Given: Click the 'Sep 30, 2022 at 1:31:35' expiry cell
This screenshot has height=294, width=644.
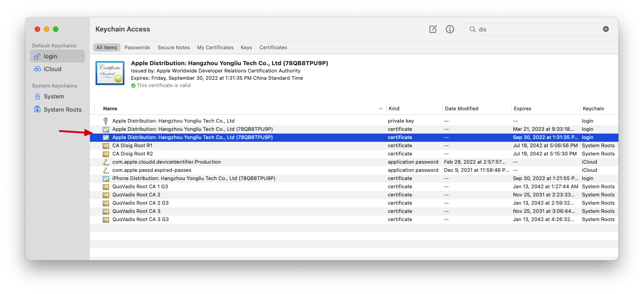Looking at the screenshot, I should click(545, 137).
